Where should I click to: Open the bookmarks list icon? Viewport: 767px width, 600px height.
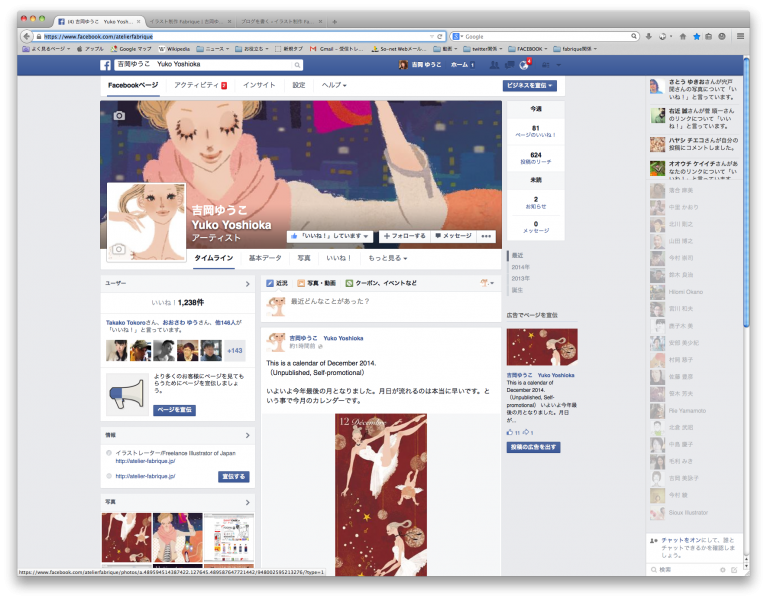click(708, 36)
